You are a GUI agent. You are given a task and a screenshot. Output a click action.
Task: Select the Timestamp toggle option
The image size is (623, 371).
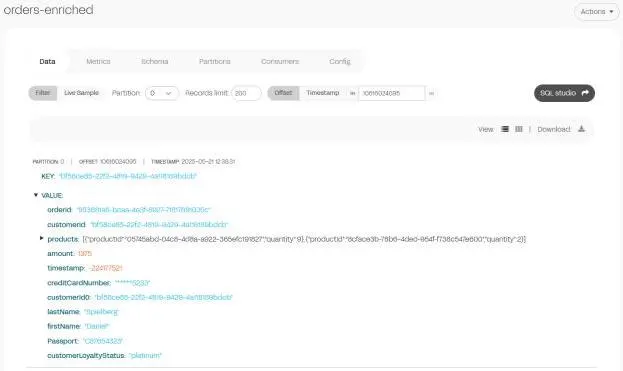click(323, 93)
